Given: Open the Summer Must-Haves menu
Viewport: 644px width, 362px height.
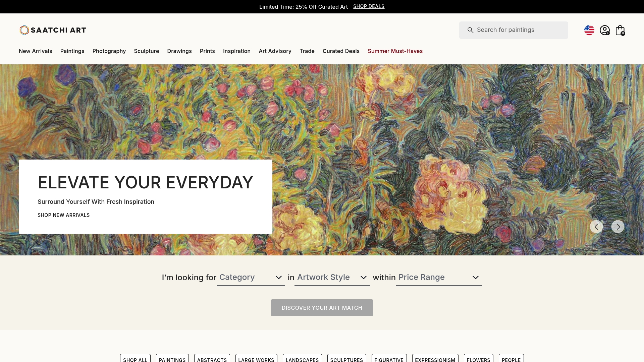Looking at the screenshot, I should [395, 51].
